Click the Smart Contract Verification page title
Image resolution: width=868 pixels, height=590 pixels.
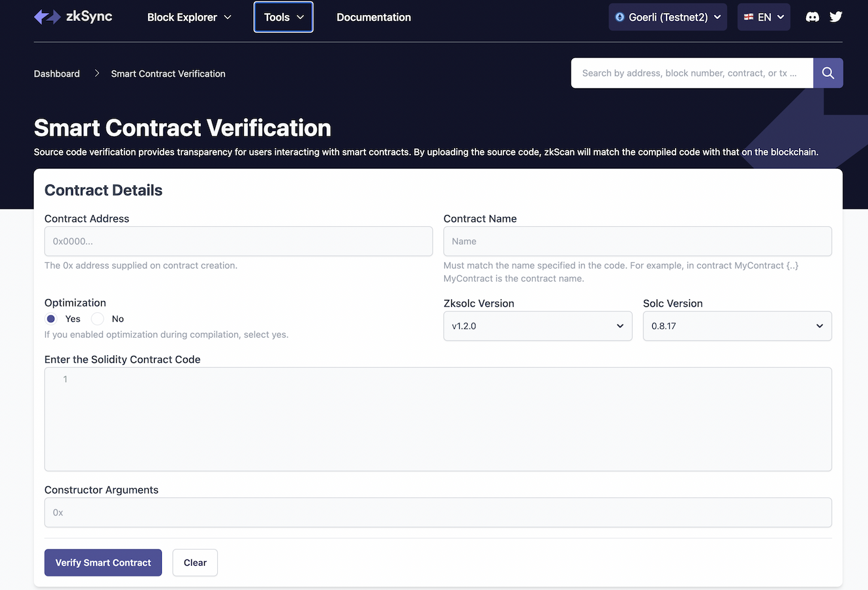[183, 128]
